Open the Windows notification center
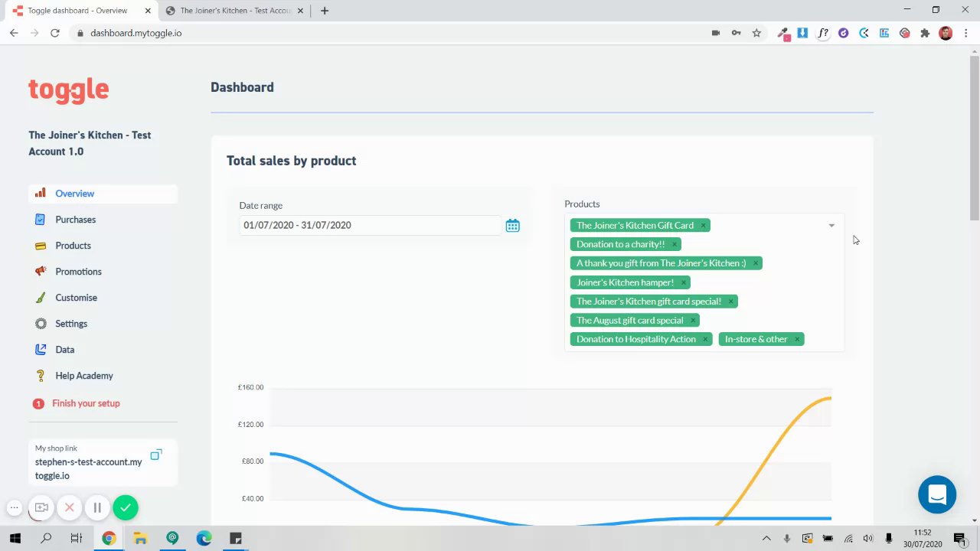The image size is (980, 551). 959,539
